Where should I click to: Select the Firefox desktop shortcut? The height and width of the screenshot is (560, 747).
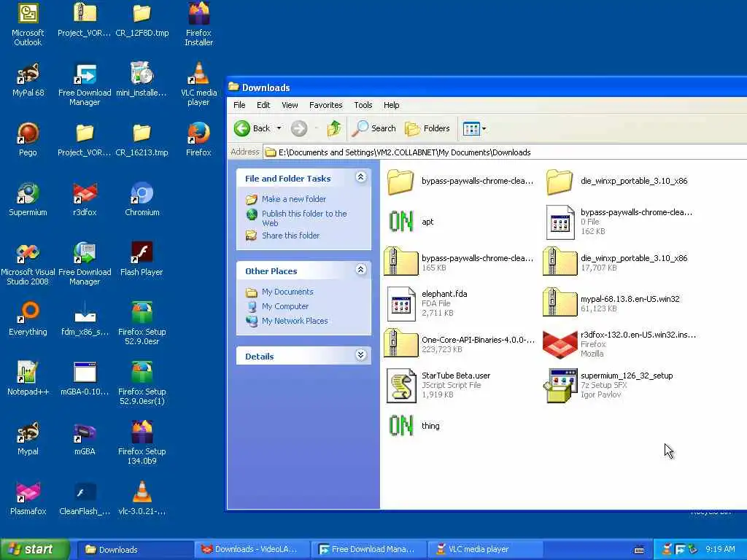[x=198, y=139]
